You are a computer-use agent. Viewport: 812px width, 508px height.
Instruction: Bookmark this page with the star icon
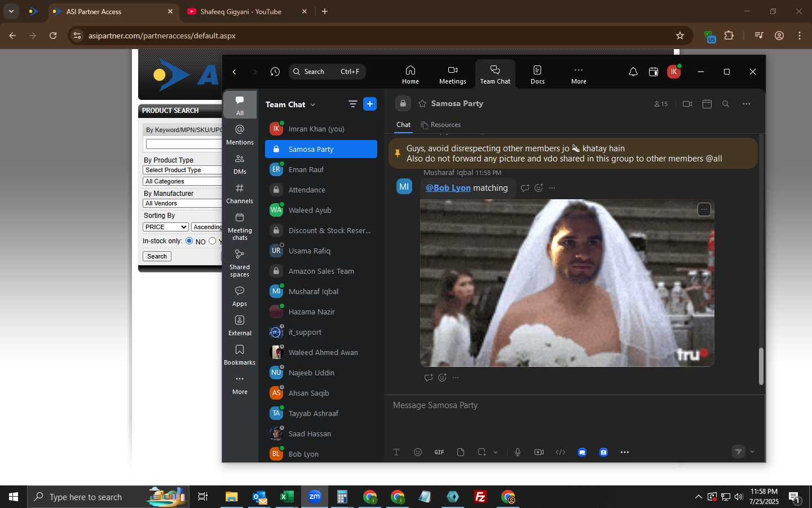[x=680, y=36]
